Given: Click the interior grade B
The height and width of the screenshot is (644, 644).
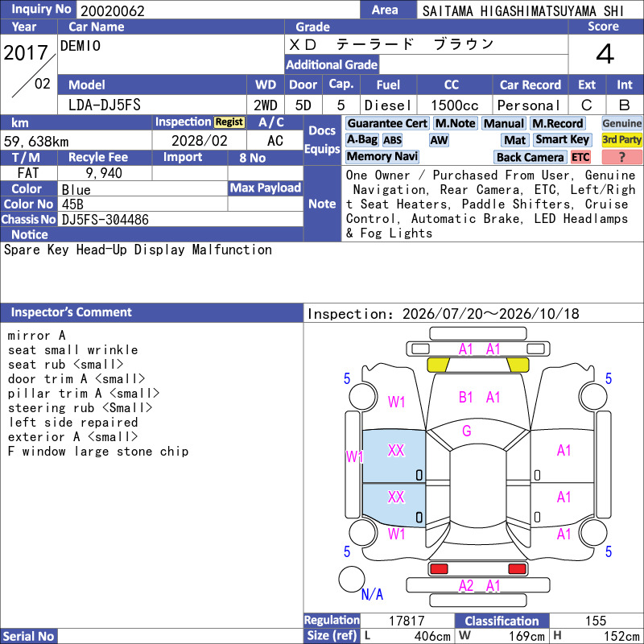Looking at the screenshot, I should (625, 105).
